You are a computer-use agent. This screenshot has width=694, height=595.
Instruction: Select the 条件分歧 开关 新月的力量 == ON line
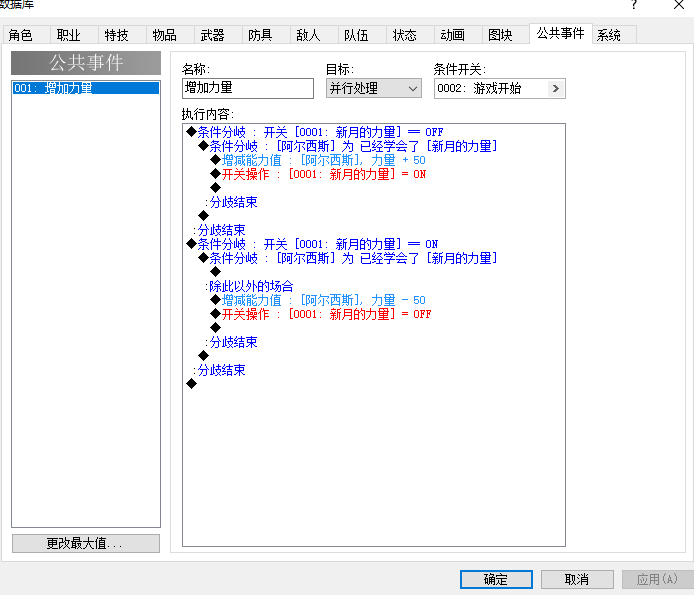(312, 244)
